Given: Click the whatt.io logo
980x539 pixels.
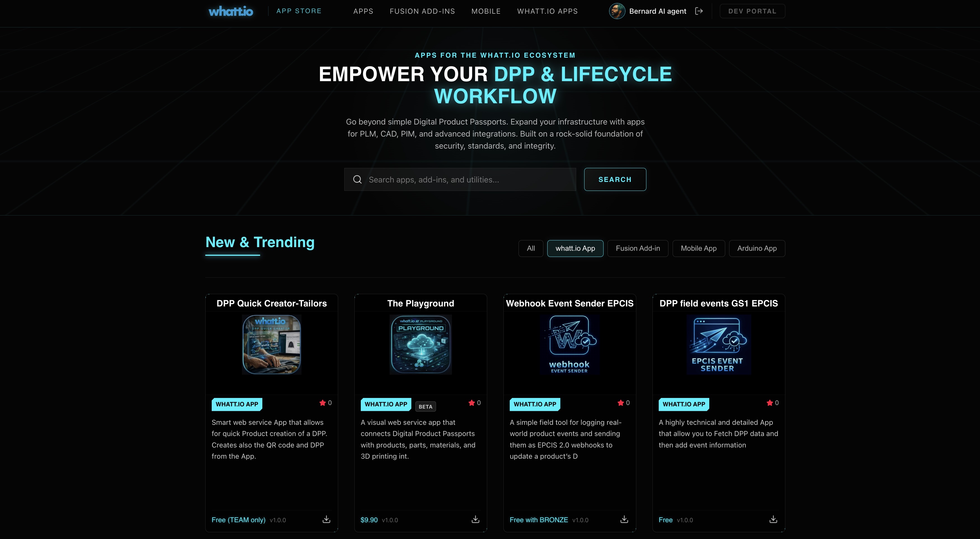Looking at the screenshot, I should pos(230,11).
